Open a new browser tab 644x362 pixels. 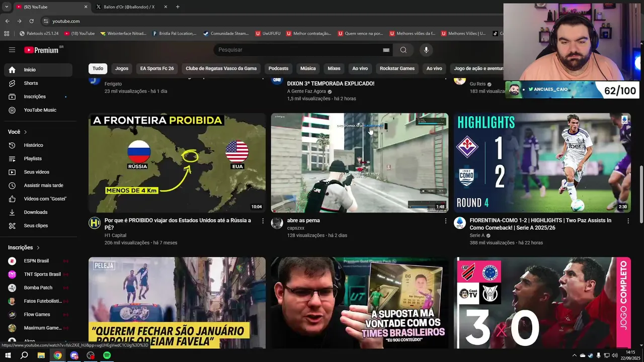178,7
